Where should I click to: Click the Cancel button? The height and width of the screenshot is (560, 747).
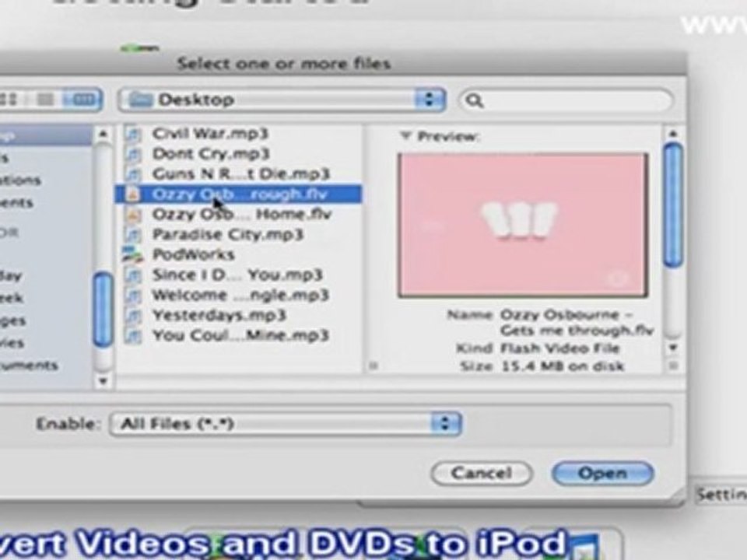point(482,474)
